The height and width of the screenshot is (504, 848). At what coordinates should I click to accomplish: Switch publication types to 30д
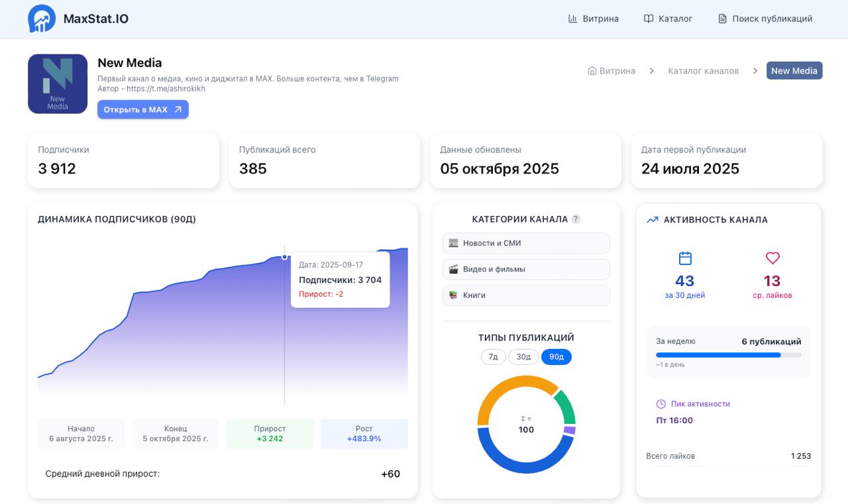[x=523, y=357]
